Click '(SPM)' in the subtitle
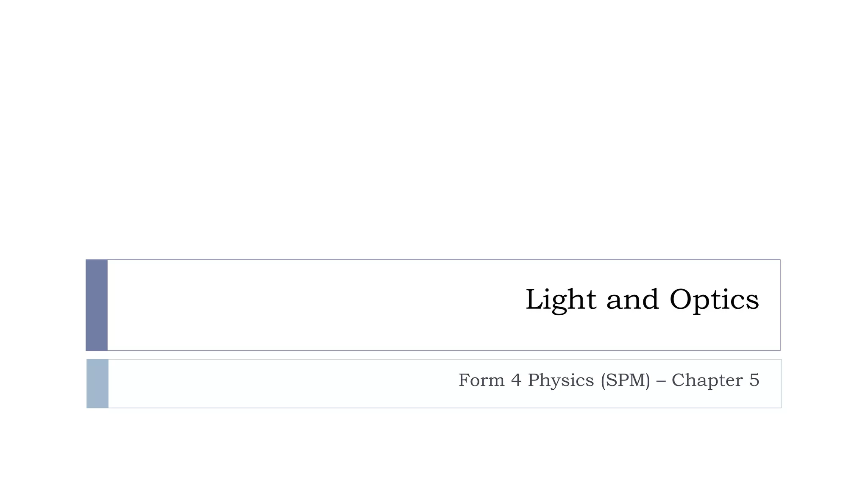 point(625,380)
